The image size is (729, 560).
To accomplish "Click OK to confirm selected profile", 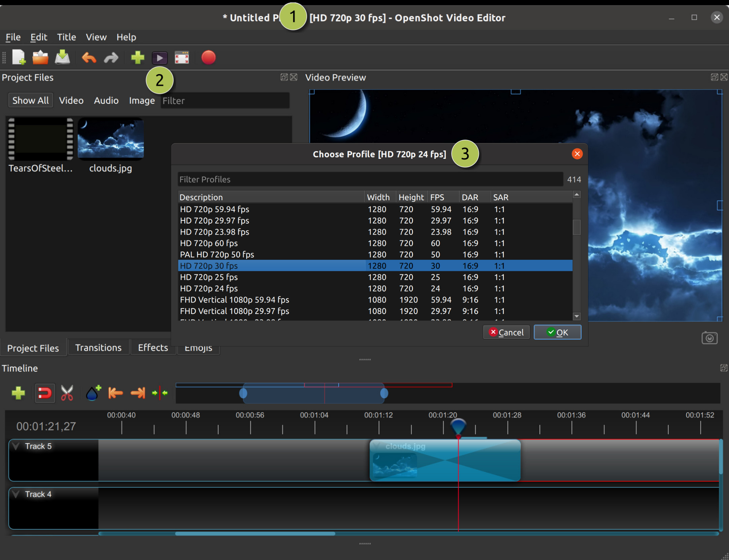I will [557, 332].
